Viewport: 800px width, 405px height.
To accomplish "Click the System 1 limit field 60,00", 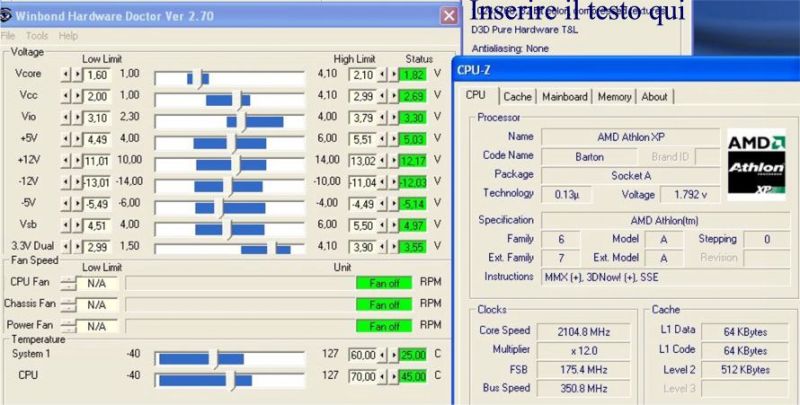I will [x=363, y=355].
